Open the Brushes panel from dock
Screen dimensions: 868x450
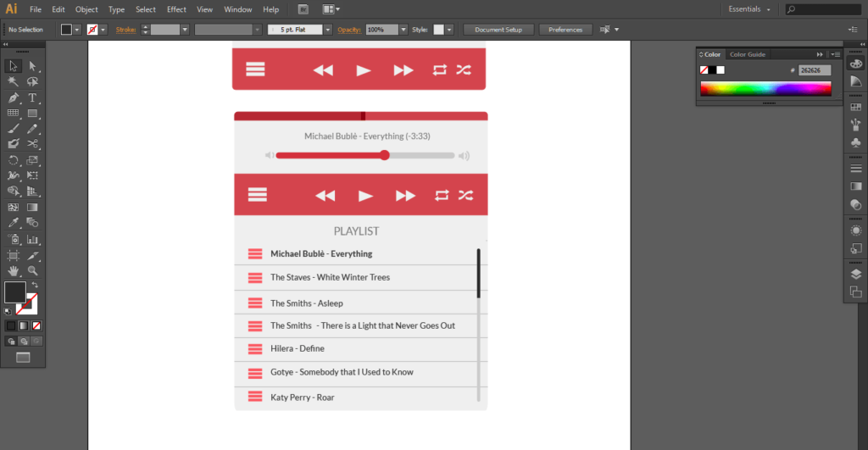tap(856, 125)
